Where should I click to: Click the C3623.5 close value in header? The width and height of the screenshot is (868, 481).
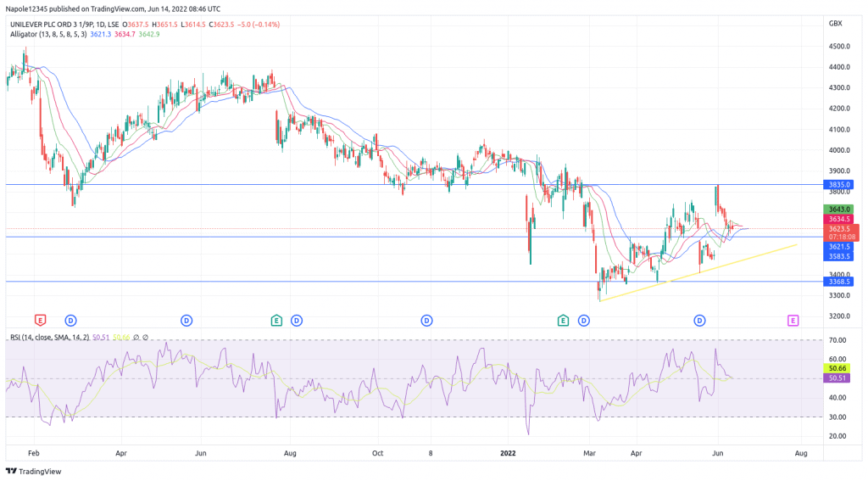(221, 25)
